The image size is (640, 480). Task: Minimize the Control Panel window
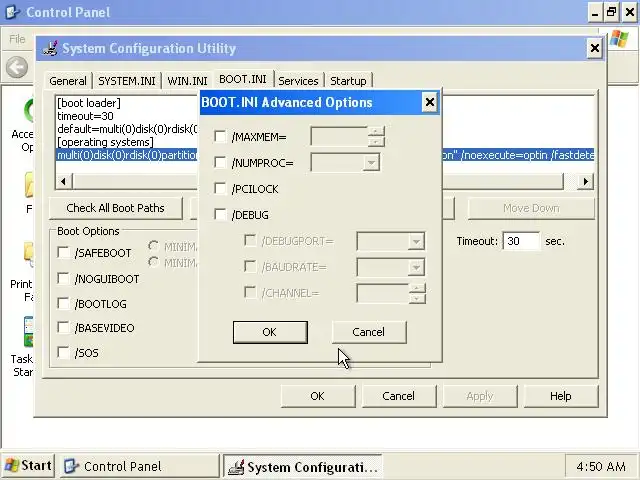tap(595, 12)
